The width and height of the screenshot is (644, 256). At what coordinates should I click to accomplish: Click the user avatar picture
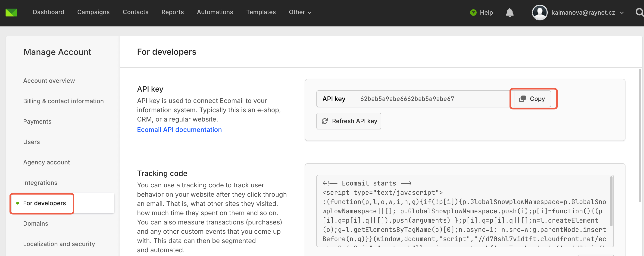click(540, 13)
